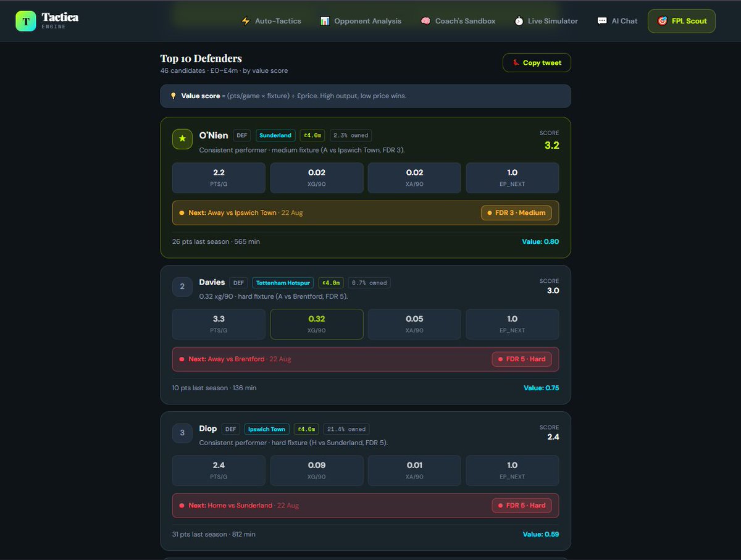Image resolution: width=741 pixels, height=560 pixels.
Task: Click Diop's 2.4 PTS/G stat box
Action: point(219,470)
